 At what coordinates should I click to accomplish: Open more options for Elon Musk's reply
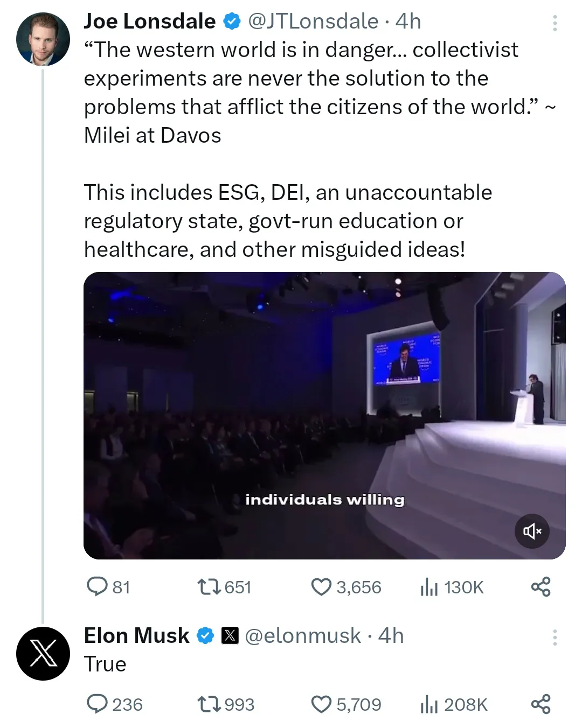pos(555,637)
